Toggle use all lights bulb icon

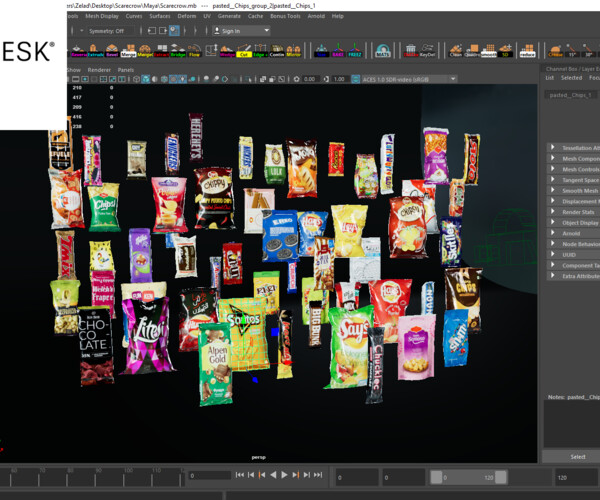coord(183,79)
